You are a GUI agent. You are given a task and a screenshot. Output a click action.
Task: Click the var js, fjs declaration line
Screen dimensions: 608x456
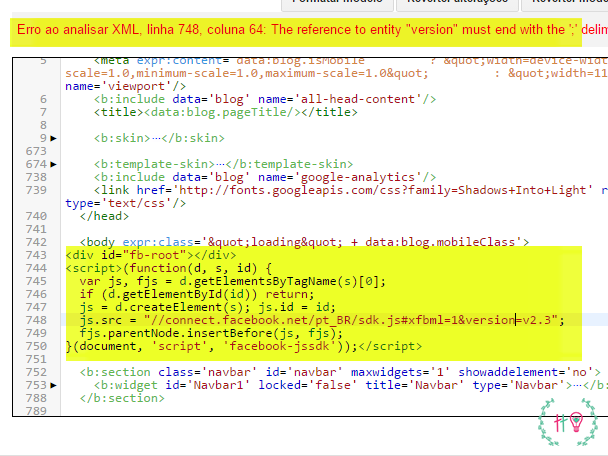tap(233, 281)
